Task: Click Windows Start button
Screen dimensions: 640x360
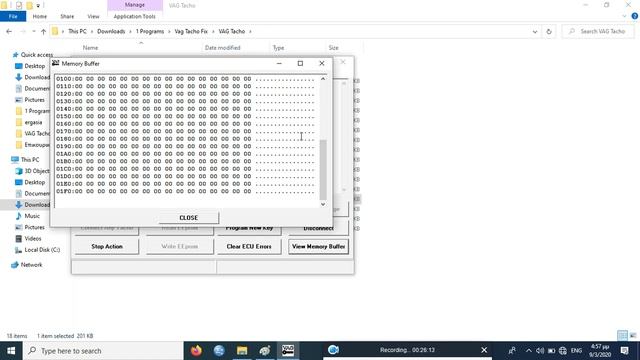Action: tap(11, 351)
